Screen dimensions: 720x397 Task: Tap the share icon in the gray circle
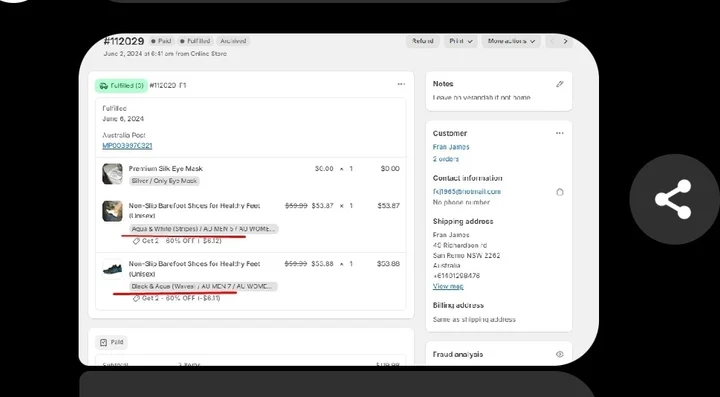coord(674,199)
